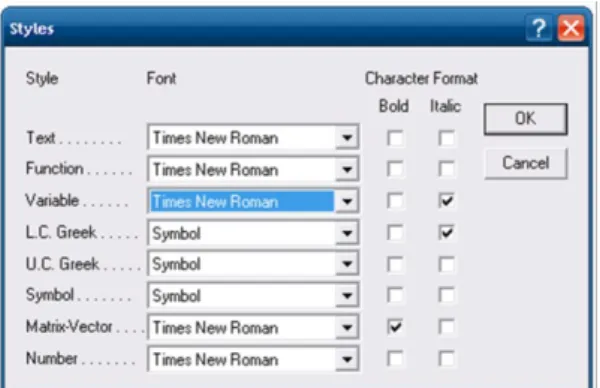Viewport: 600px width, 388px height.
Task: Check Bold for Function style
Action: click(x=395, y=169)
